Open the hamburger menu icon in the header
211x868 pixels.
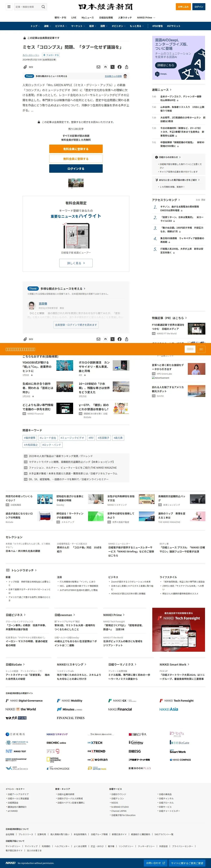pyautogui.click(x=9, y=7)
